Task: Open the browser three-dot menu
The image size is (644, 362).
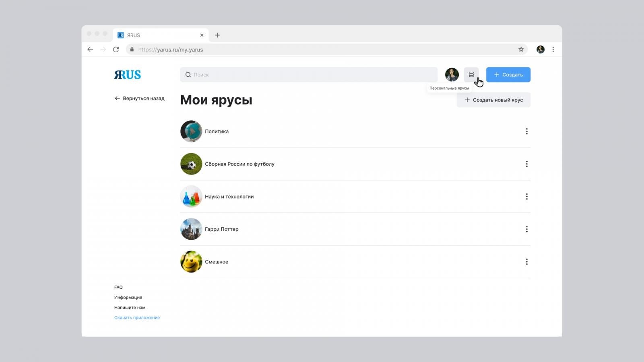Action: [x=553, y=49]
